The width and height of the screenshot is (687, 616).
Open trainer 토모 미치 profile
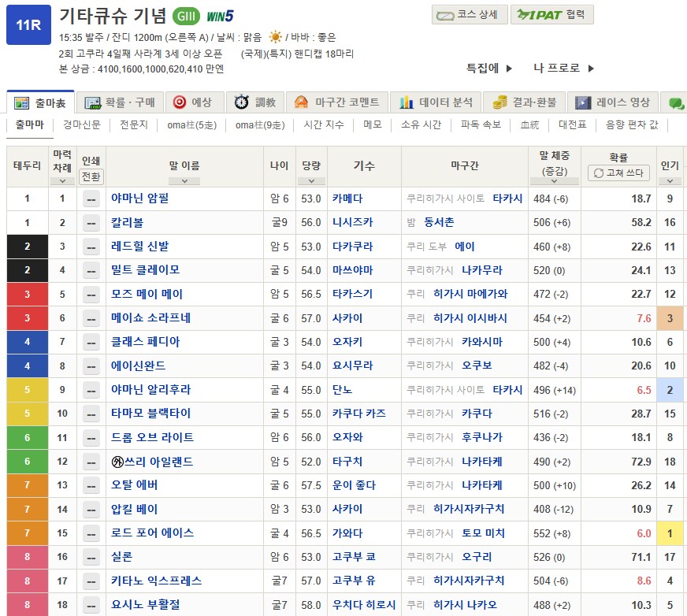[x=483, y=533]
